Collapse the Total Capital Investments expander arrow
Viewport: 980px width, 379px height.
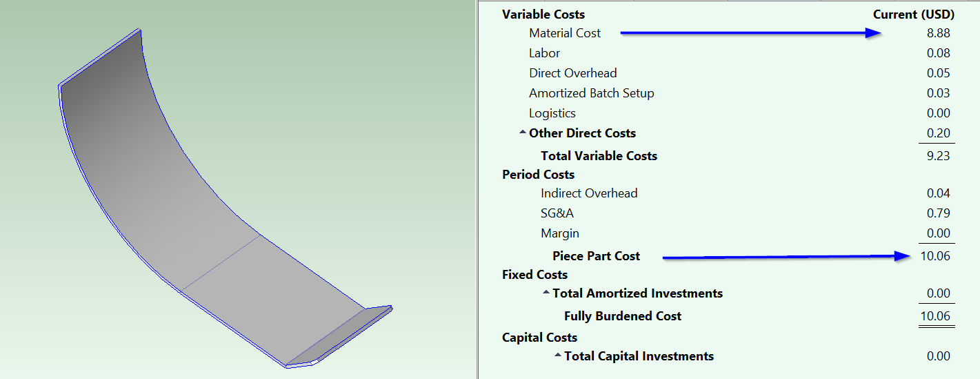[x=557, y=356]
